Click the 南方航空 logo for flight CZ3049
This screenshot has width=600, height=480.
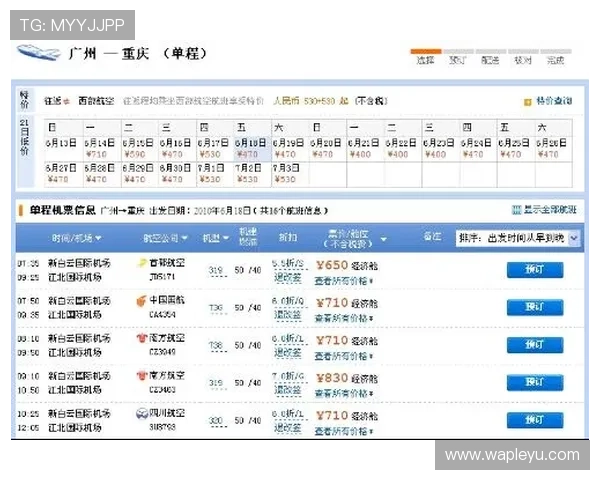[x=142, y=338]
